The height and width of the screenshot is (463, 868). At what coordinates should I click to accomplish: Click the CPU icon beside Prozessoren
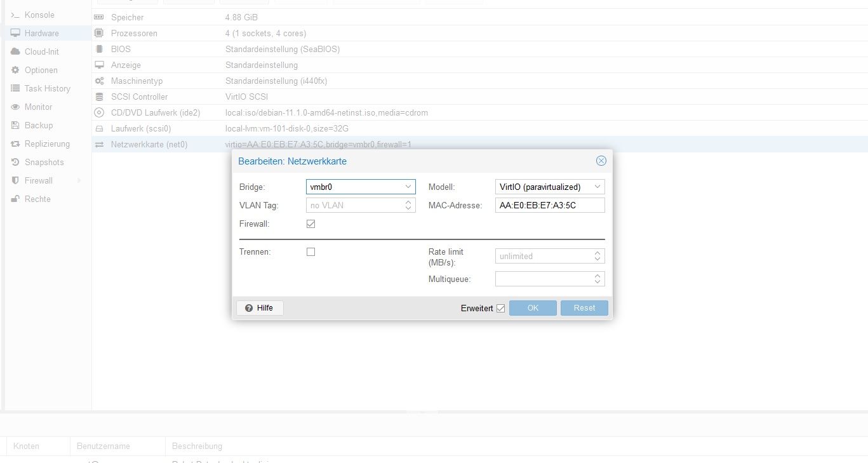click(99, 33)
